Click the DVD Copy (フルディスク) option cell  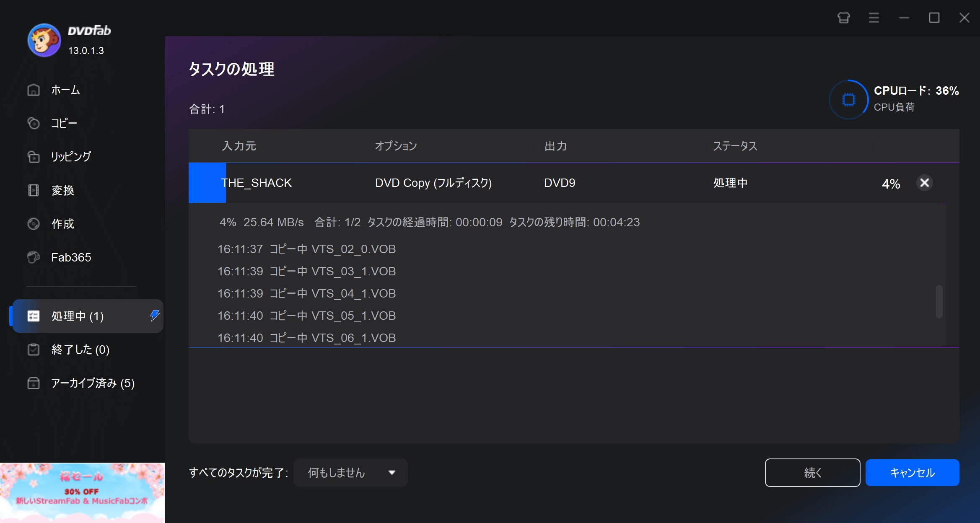point(433,183)
